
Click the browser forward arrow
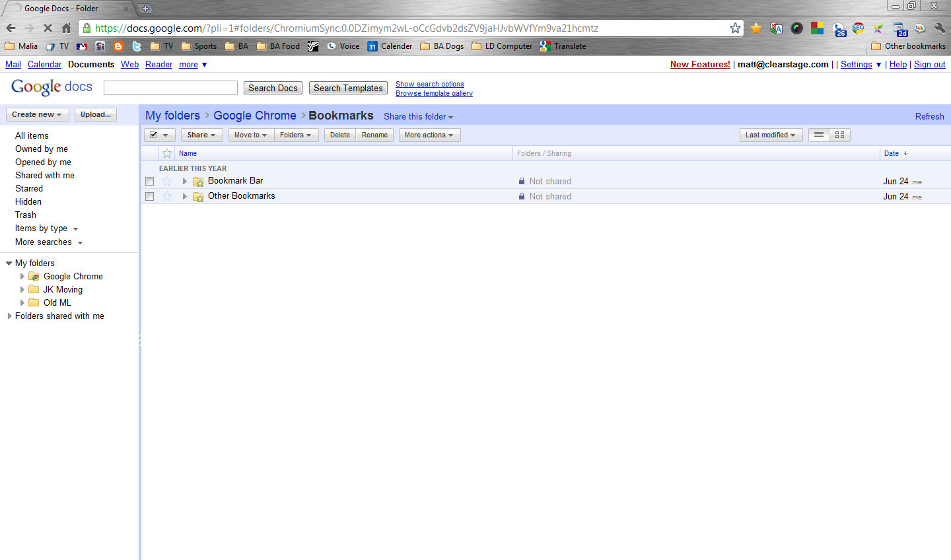(x=29, y=28)
